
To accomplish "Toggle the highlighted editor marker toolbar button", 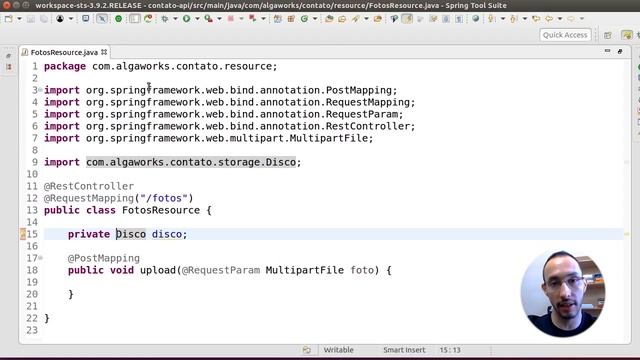I will [x=407, y=19].
